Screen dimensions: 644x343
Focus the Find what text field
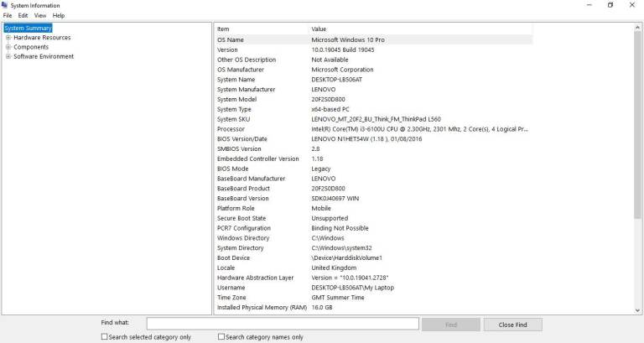click(x=283, y=323)
